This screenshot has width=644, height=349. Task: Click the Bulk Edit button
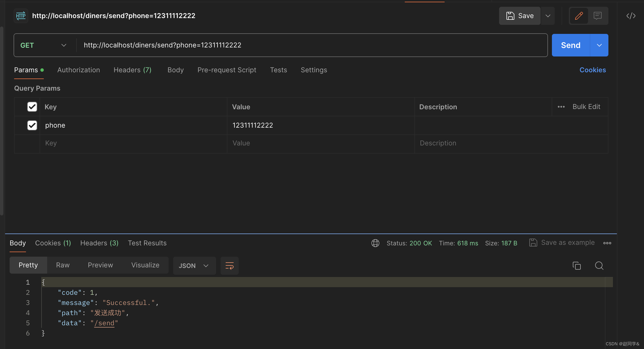pos(586,107)
